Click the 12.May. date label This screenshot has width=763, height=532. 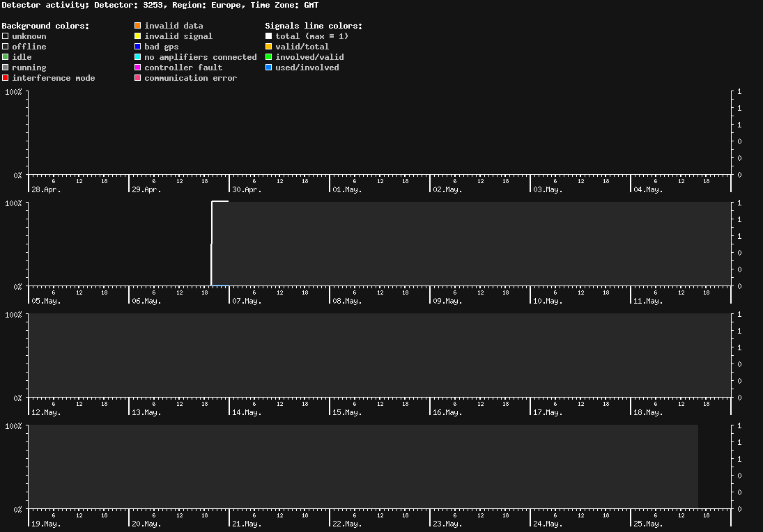click(46, 412)
